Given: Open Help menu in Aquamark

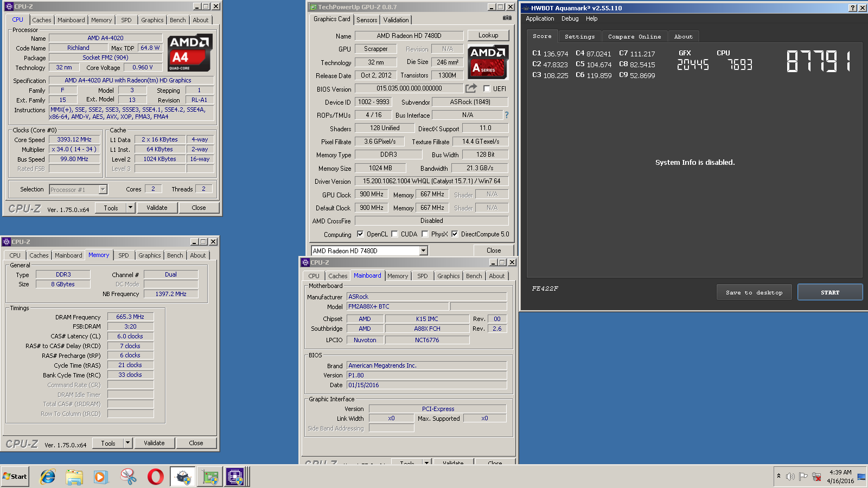Looking at the screenshot, I should (591, 18).
